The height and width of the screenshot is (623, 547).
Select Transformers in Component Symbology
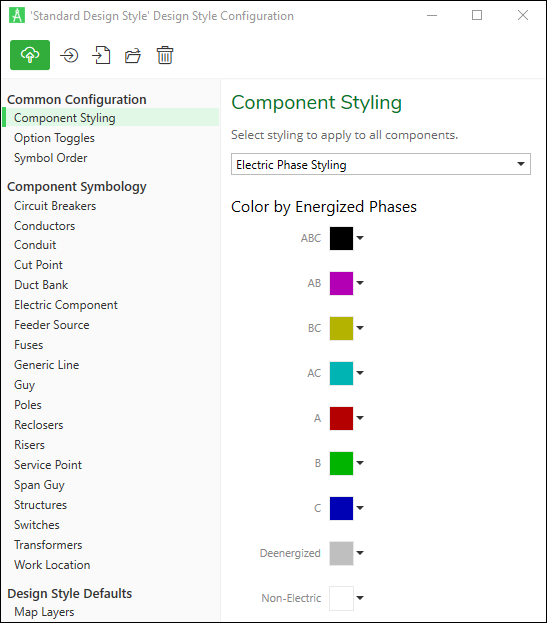[x=48, y=545]
